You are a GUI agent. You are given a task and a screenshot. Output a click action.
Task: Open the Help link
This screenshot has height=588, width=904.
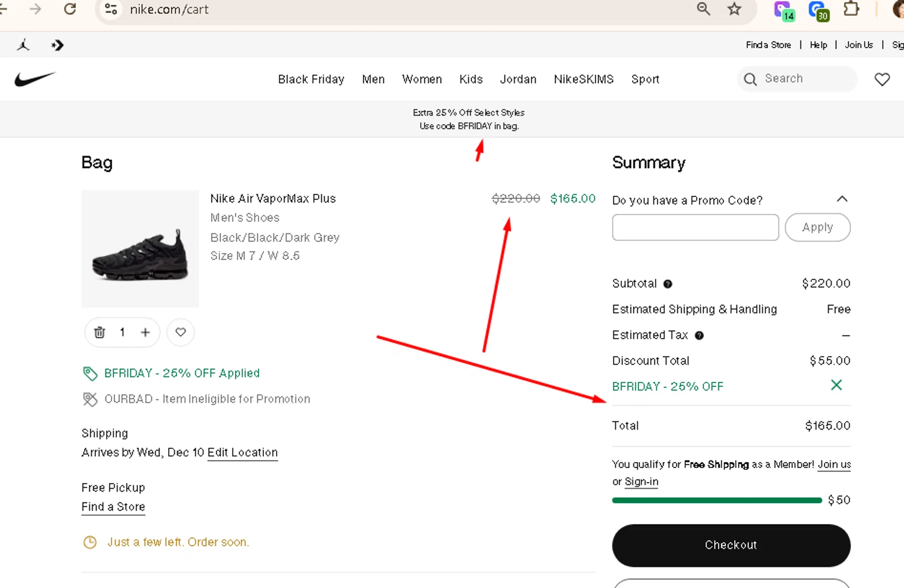pyautogui.click(x=818, y=45)
